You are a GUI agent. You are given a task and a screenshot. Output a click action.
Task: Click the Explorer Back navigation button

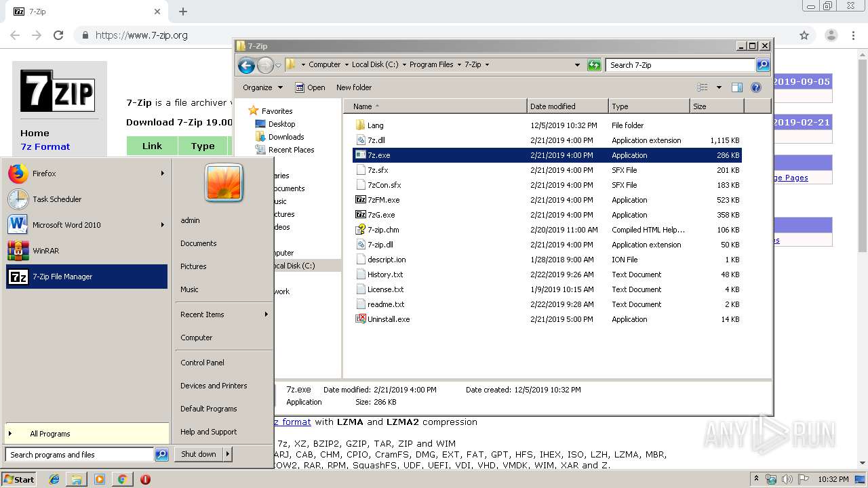pyautogui.click(x=246, y=65)
